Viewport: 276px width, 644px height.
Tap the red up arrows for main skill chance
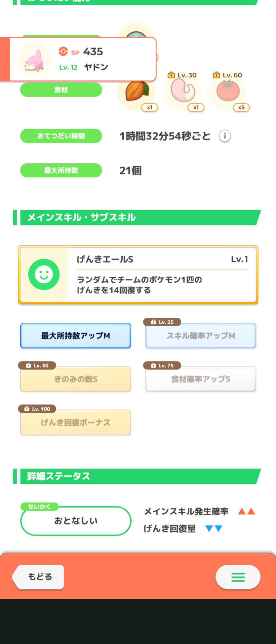point(246,511)
